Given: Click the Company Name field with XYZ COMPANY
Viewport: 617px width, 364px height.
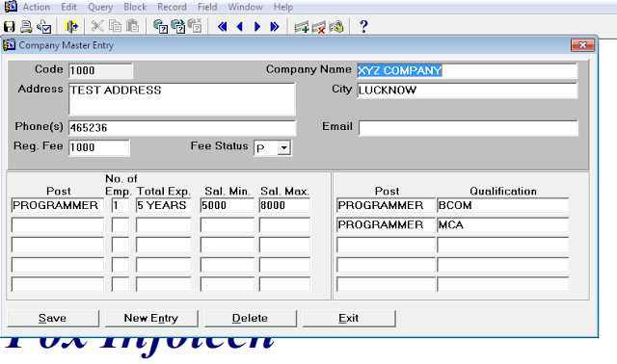Looking at the screenshot, I should [x=467, y=70].
